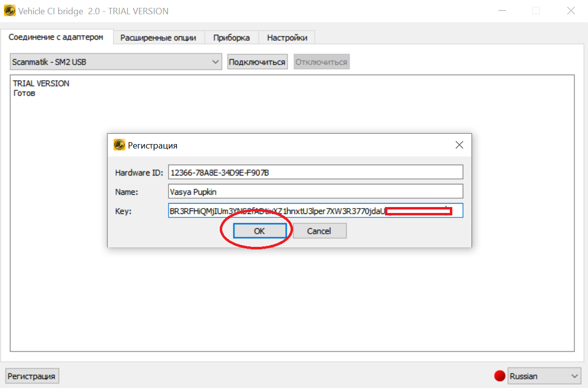Confirm registration with the OK button

(260, 231)
